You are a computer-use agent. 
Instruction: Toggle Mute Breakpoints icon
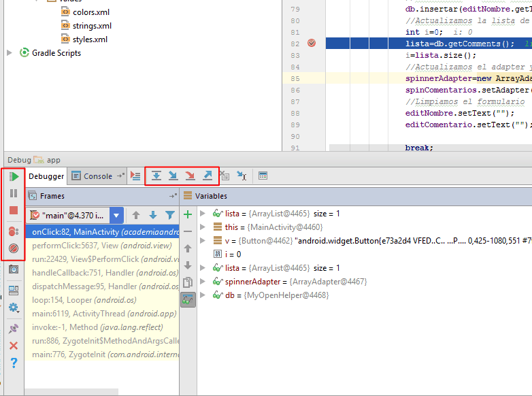[14, 248]
